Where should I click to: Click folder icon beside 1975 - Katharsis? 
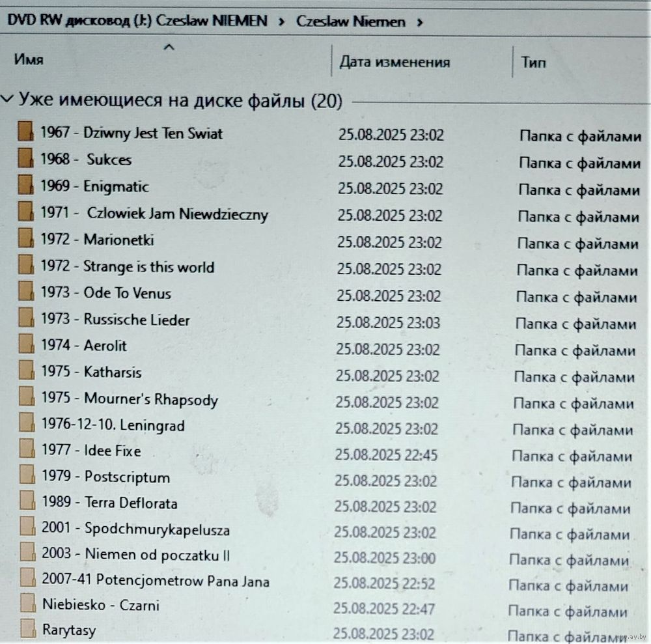(27, 370)
